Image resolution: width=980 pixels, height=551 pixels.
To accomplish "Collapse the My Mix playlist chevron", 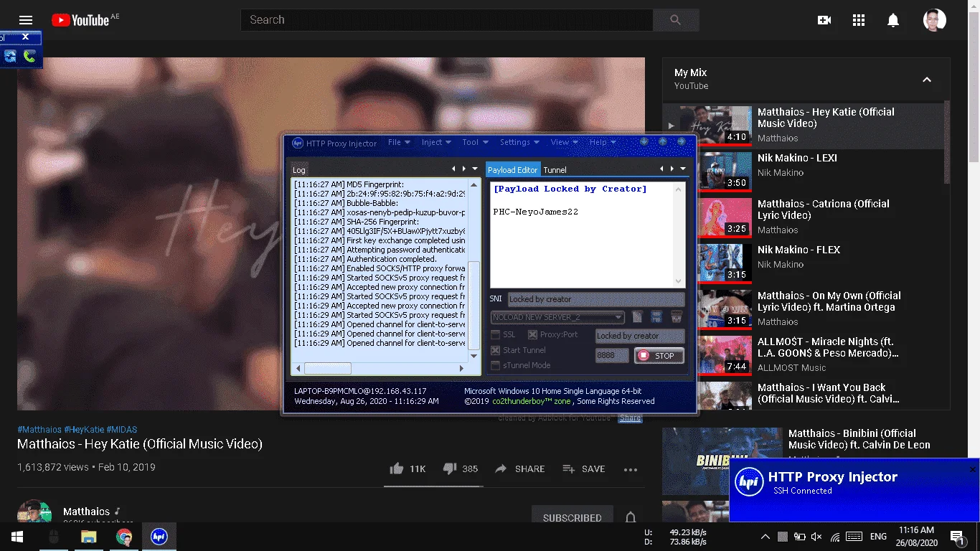I will (x=927, y=80).
